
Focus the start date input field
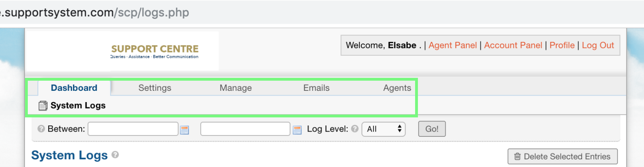pyautogui.click(x=133, y=129)
